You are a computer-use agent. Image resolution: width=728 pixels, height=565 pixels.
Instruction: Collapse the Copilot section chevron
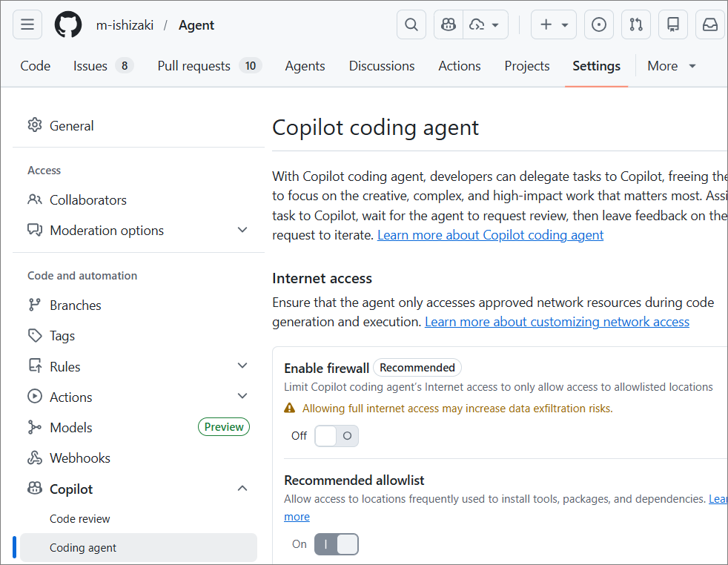click(x=242, y=488)
